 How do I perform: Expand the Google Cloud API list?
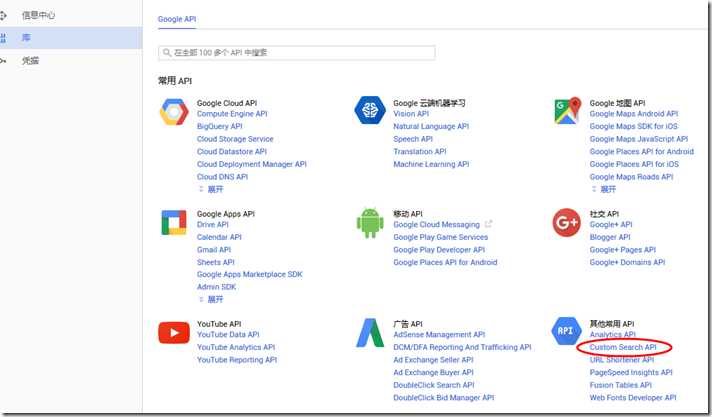coord(211,189)
